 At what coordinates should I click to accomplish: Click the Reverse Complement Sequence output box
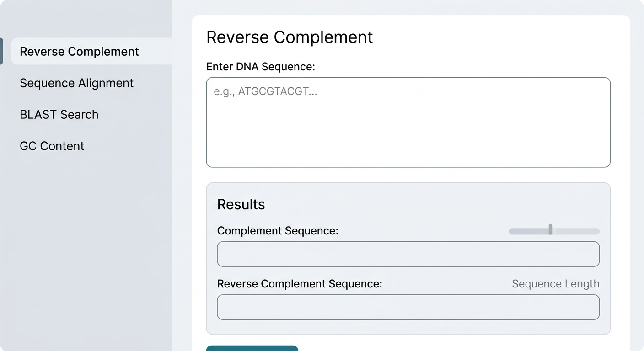408,307
